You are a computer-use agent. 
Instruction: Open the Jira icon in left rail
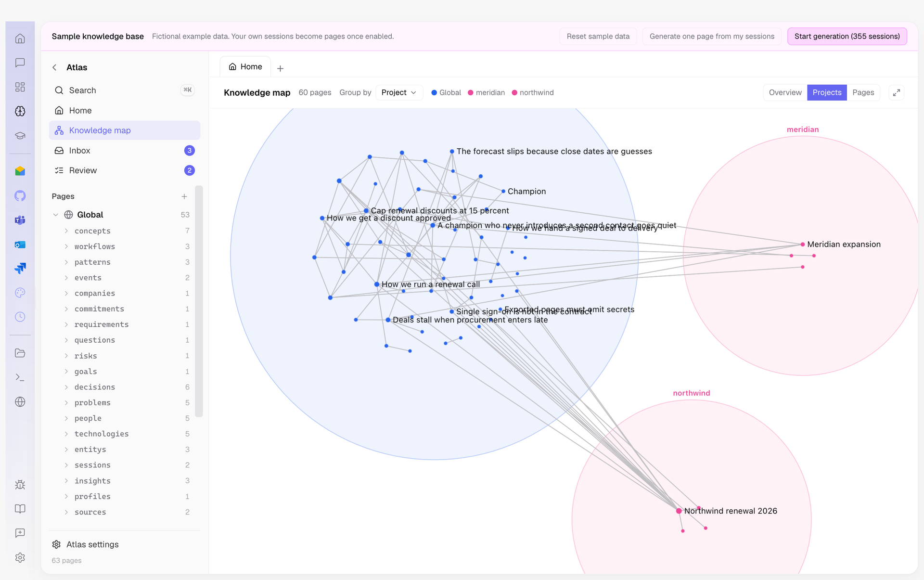(x=20, y=268)
